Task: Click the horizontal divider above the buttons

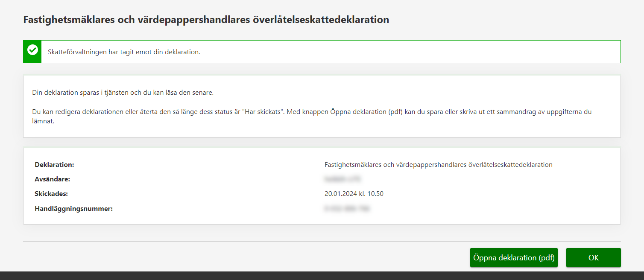Action: (x=322, y=242)
